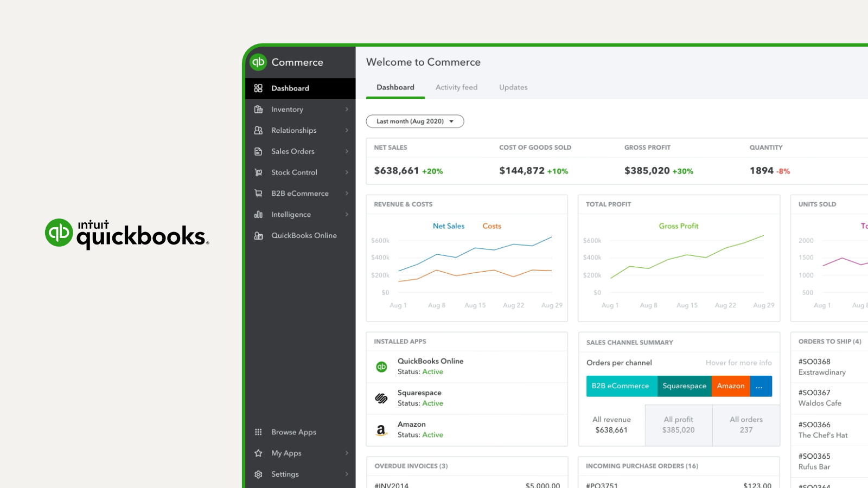Select the All orders summary tab
This screenshot has width=868, height=488.
[x=746, y=425]
